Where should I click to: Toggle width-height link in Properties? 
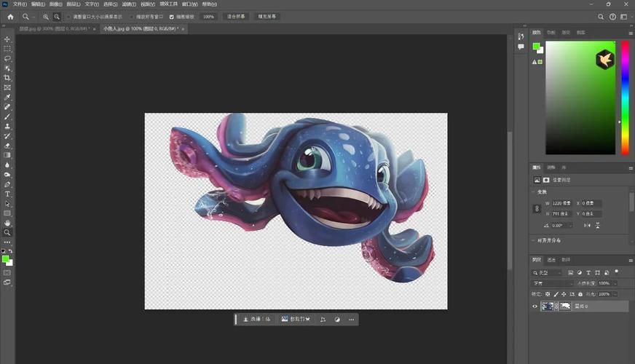tap(537, 208)
